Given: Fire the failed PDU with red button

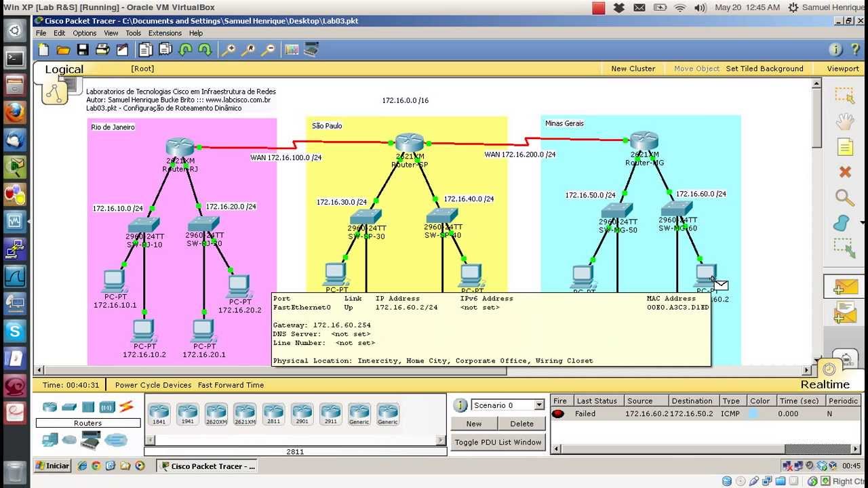Looking at the screenshot, I should pos(558,413).
